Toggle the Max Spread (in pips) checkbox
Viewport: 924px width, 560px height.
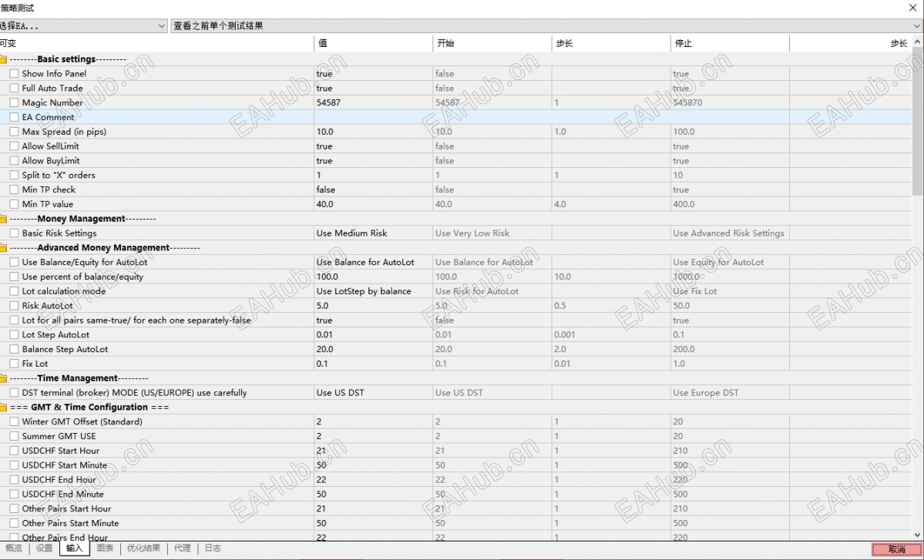click(14, 132)
